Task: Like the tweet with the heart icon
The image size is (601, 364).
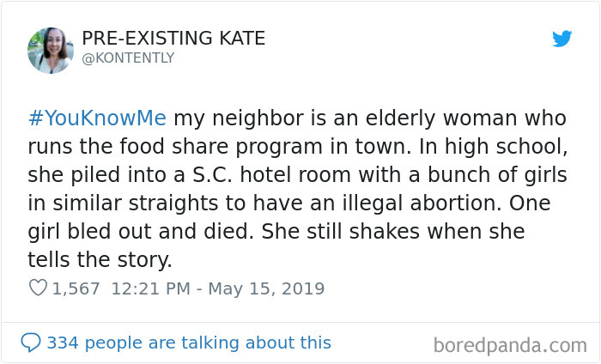Action: click(x=38, y=288)
